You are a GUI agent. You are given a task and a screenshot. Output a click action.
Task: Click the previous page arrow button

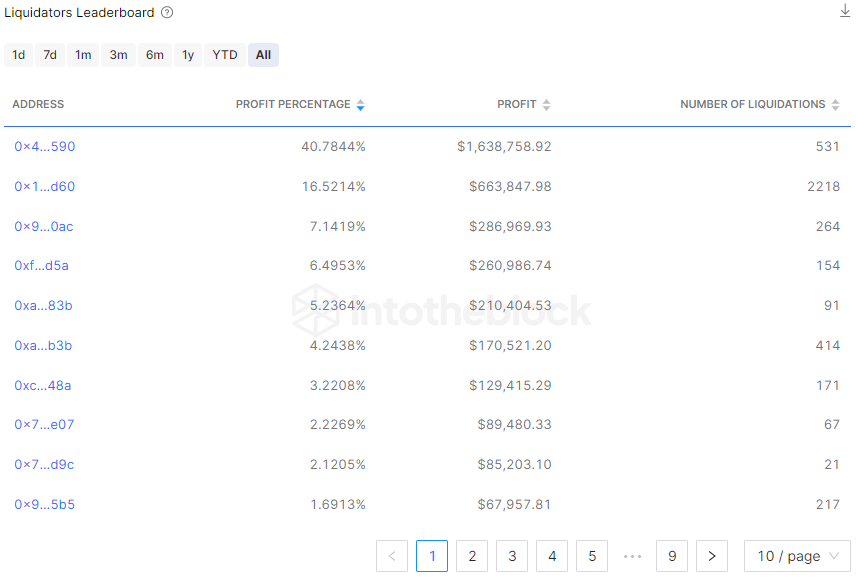392,556
